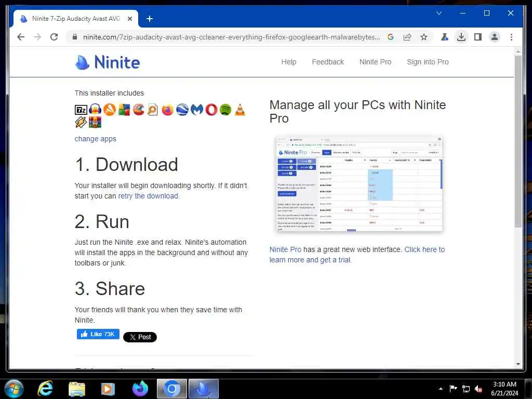Open a new browser tab
Viewport: 532px width, 399px height.
coord(150,19)
